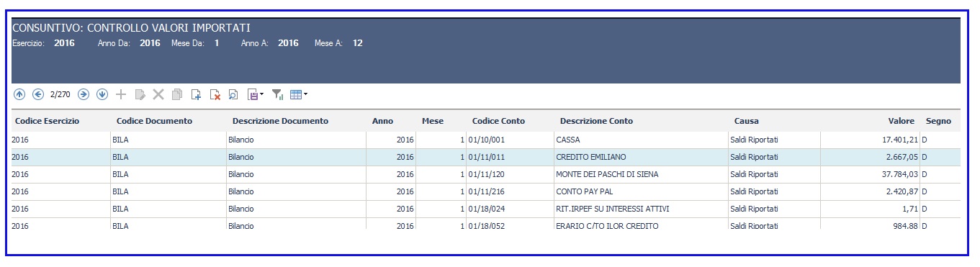The height and width of the screenshot is (267, 980).
Task: Go to the previous record arrow
Action: [38, 94]
